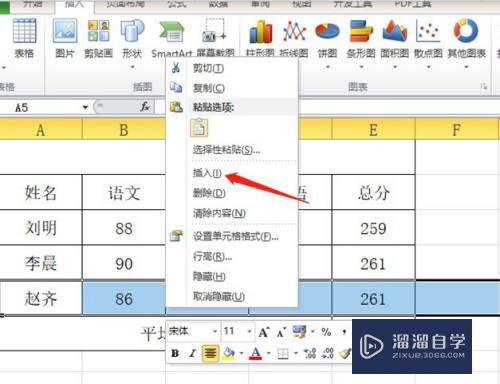Expand the Shapes dropdown arrow
500x384 pixels.
pos(133,67)
